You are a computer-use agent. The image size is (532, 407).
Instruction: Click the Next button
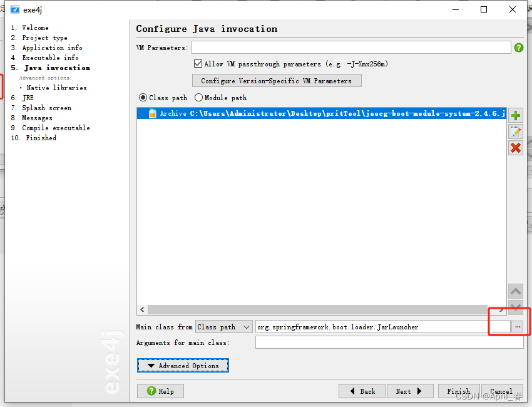[x=410, y=391]
